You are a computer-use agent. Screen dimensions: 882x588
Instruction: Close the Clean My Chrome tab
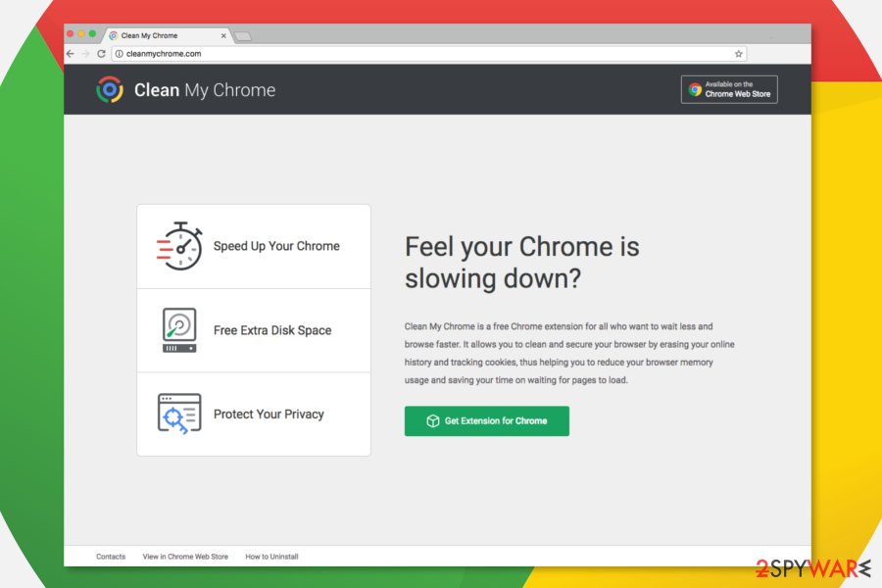pos(223,35)
